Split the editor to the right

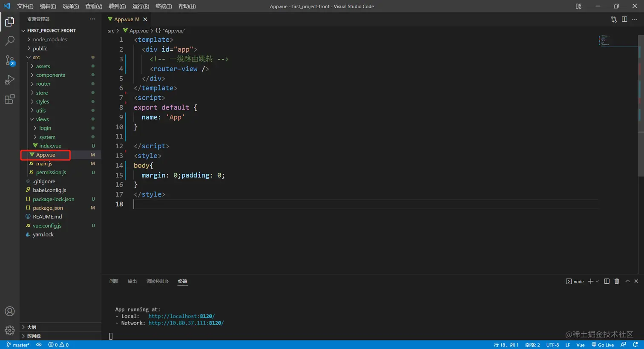pos(624,19)
